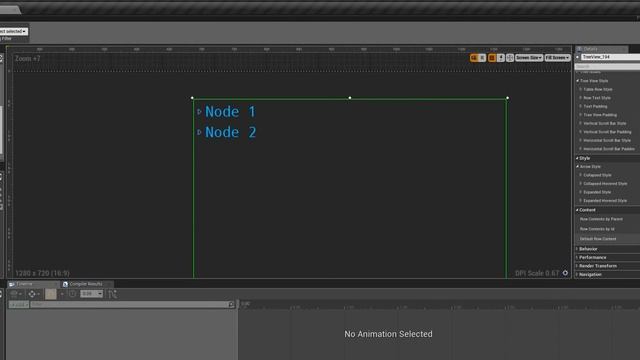Open the Fill Screen dropdown
Image resolution: width=640 pixels, height=360 pixels.
click(x=558, y=58)
